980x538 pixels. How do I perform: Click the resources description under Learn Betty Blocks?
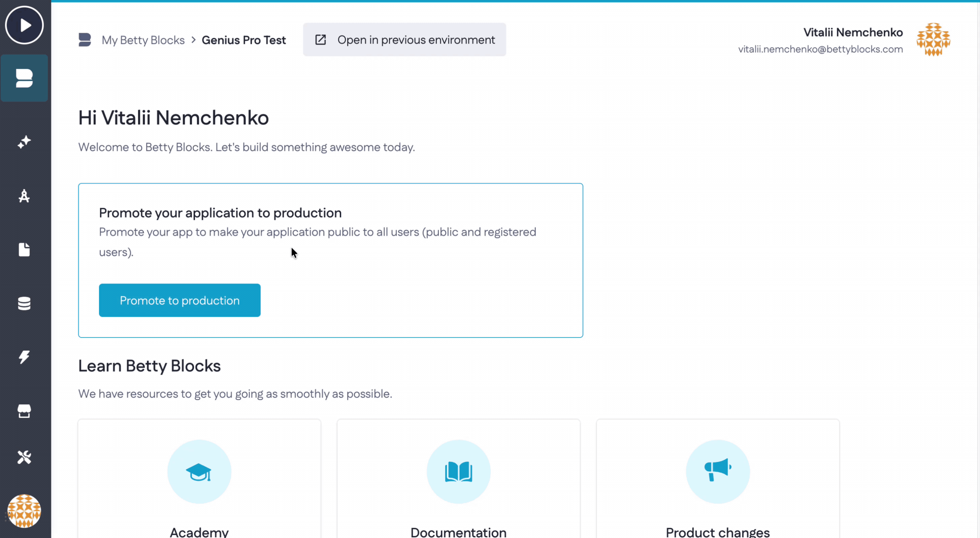[x=235, y=394]
